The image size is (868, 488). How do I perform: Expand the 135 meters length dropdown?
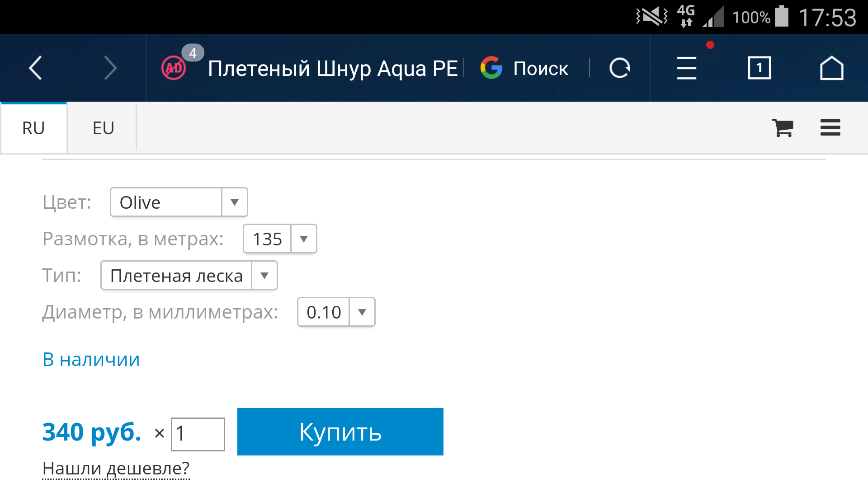click(280, 239)
